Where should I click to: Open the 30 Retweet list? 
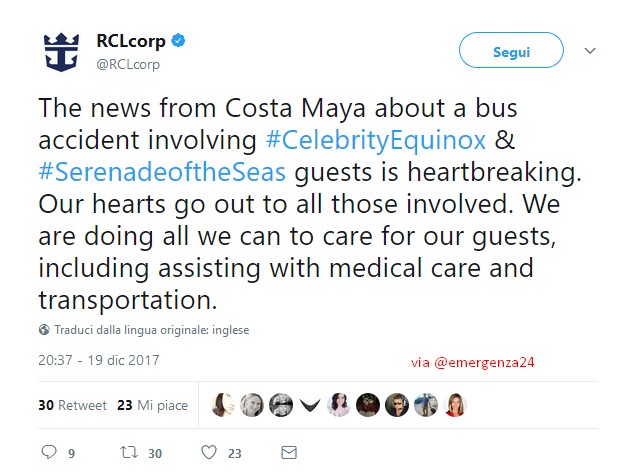tap(72, 405)
